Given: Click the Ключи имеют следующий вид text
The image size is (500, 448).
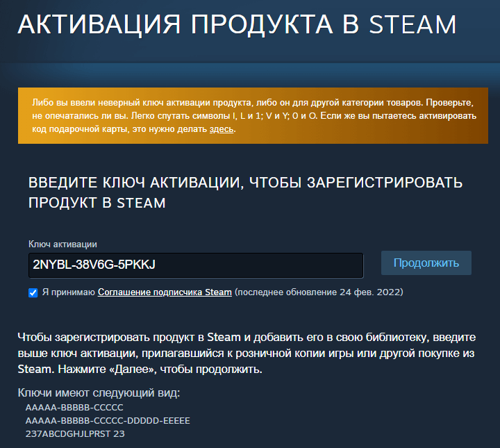Looking at the screenshot, I should tap(99, 393).
